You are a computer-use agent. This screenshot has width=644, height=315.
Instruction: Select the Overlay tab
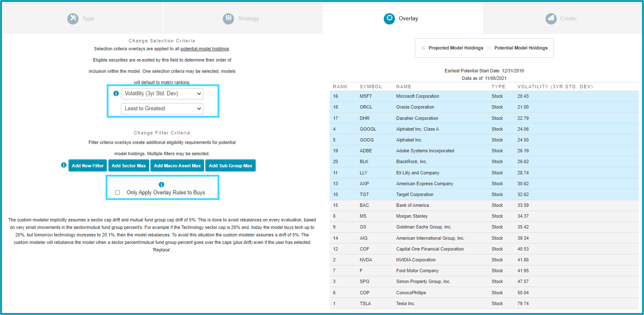(403, 19)
